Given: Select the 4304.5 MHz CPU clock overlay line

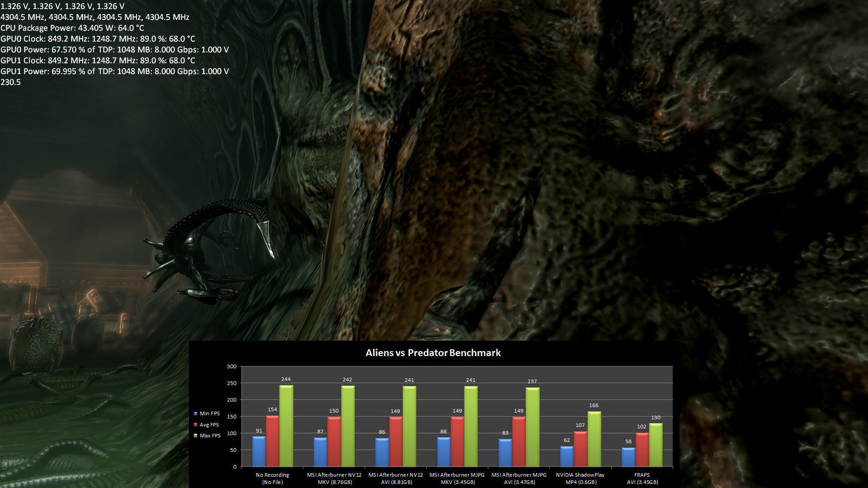Looking at the screenshot, I should point(95,17).
